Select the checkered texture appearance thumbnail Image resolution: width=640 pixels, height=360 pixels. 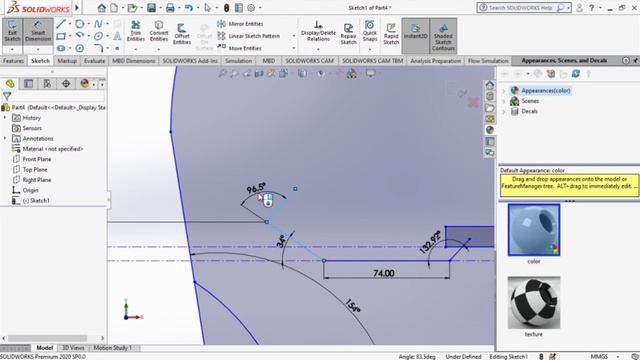coord(534,303)
